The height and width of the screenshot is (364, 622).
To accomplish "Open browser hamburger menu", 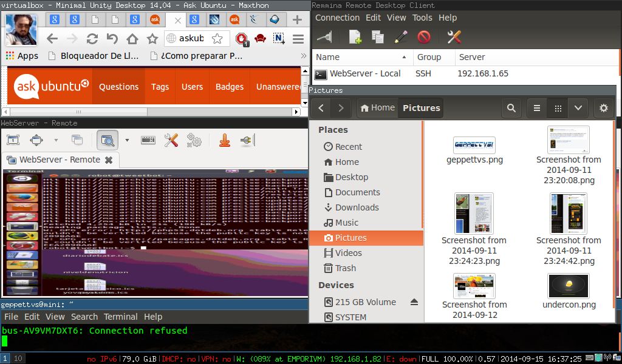I will (298, 38).
